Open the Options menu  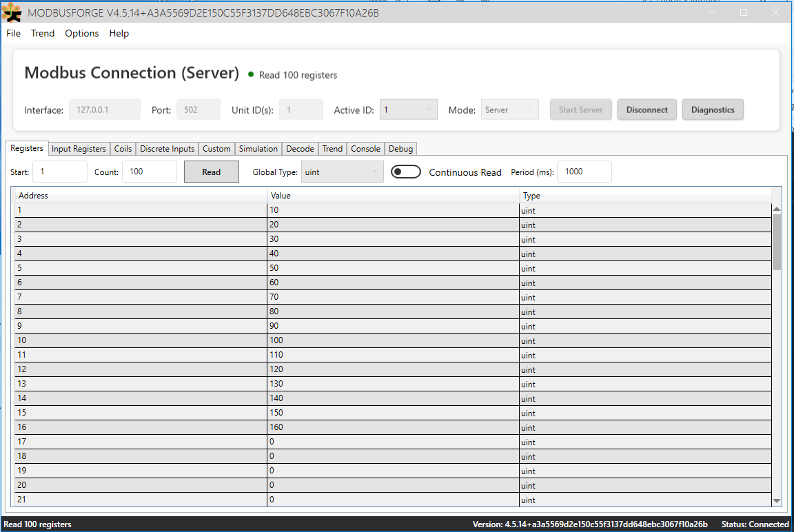(x=82, y=33)
